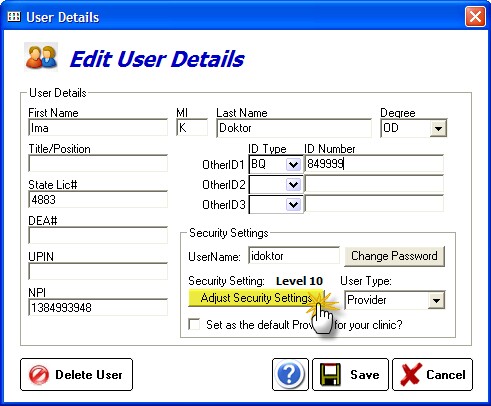Close the User Details dialog window
491x406 pixels.
[x=475, y=16]
